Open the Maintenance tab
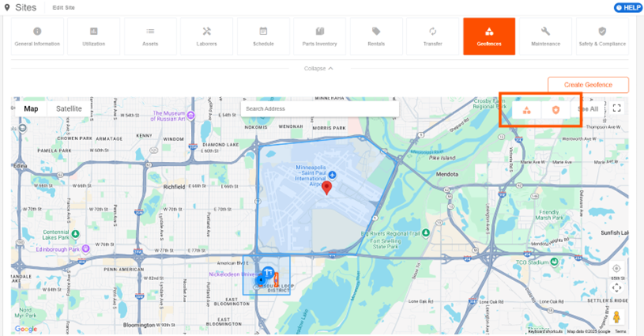Screen dimensions: 644x336 point(545,36)
